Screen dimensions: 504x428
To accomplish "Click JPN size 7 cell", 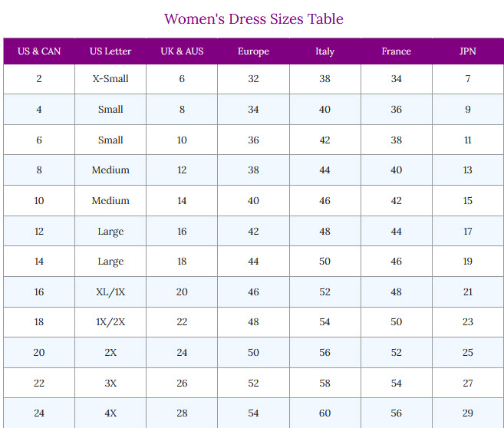I will (x=467, y=79).
